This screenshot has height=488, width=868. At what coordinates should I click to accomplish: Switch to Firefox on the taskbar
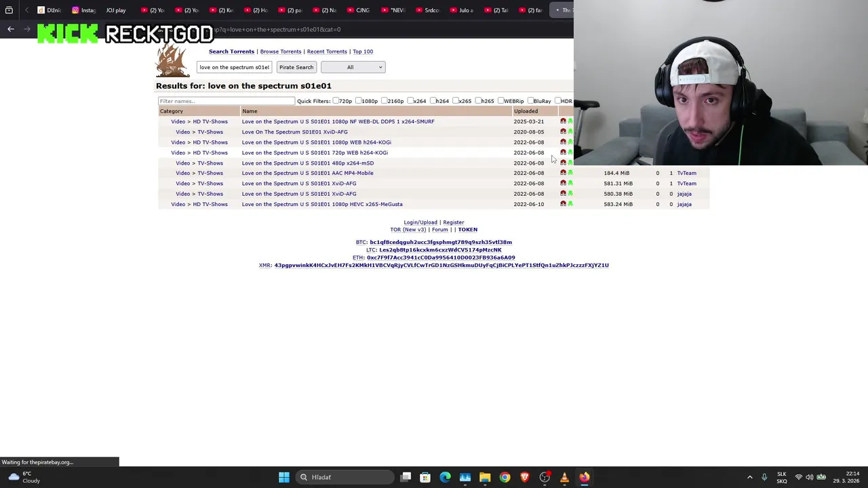pyautogui.click(x=584, y=477)
